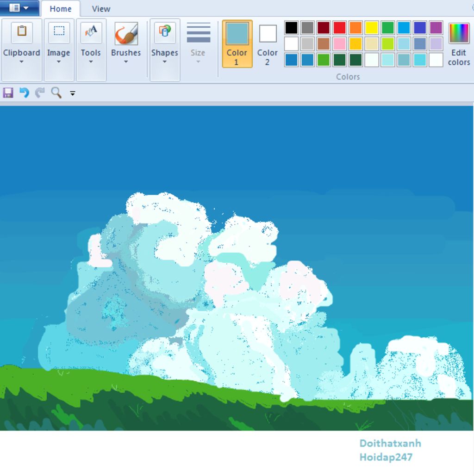This screenshot has height=476, width=474.
Task: Click the magnifier icon in quick access toolbar
Action: (56, 93)
